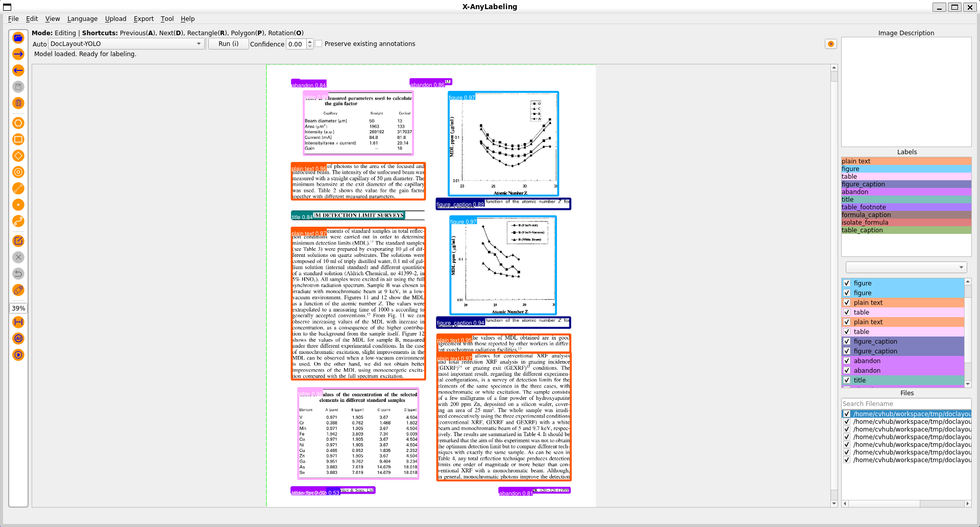Select the highlighted file path in Files
The image size is (980, 527).
pyautogui.click(x=912, y=414)
